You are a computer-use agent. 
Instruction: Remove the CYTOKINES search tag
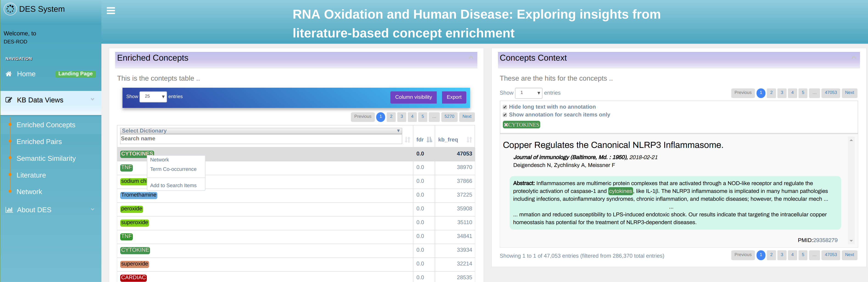[506, 125]
